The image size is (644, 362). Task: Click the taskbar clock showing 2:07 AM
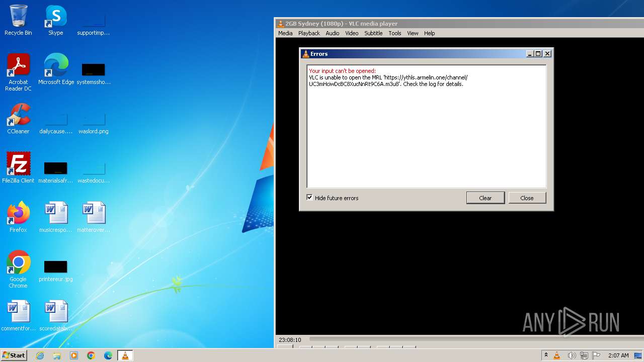point(618,355)
